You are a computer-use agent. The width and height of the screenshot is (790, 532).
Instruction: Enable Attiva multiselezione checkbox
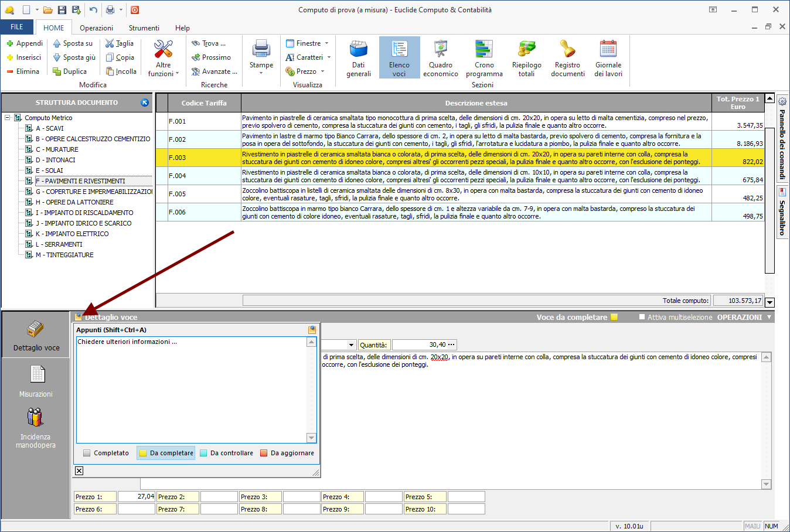[642, 317]
